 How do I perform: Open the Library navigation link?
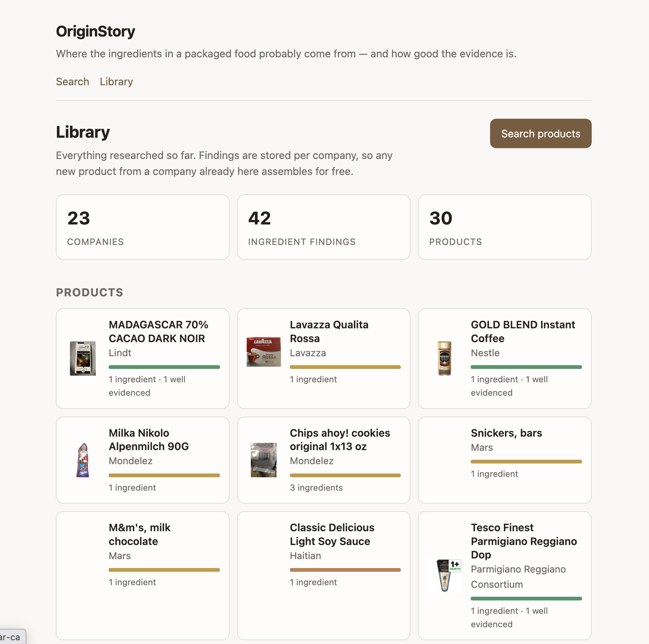pos(116,82)
